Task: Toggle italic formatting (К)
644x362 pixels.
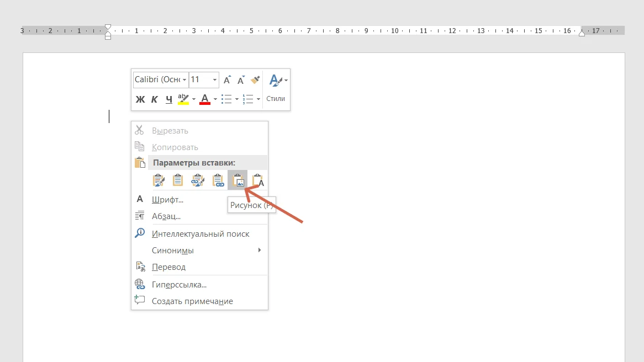Action: click(x=155, y=99)
